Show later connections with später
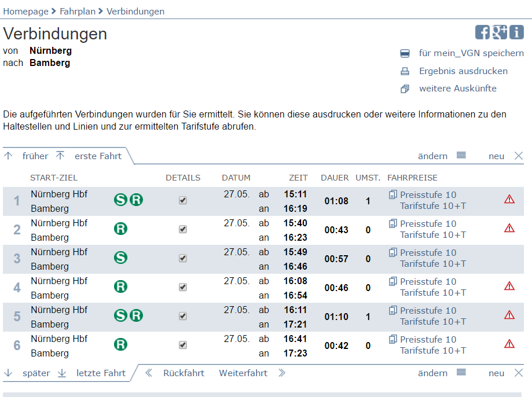This screenshot has width=532, height=397. click(x=36, y=373)
